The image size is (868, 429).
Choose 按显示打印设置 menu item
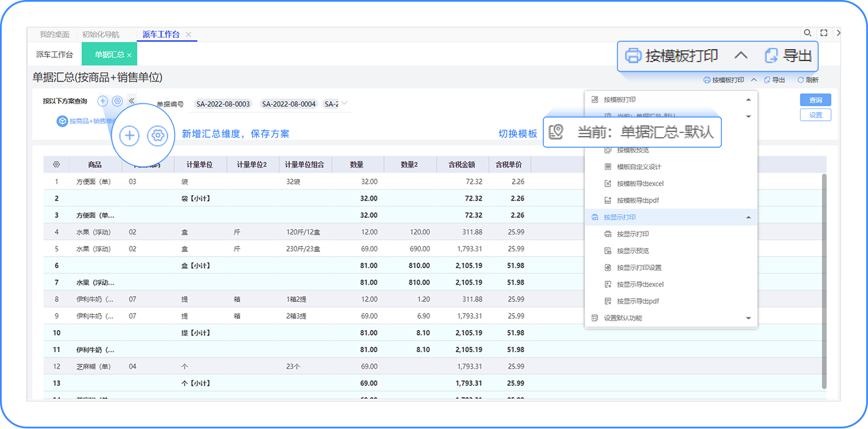[638, 268]
